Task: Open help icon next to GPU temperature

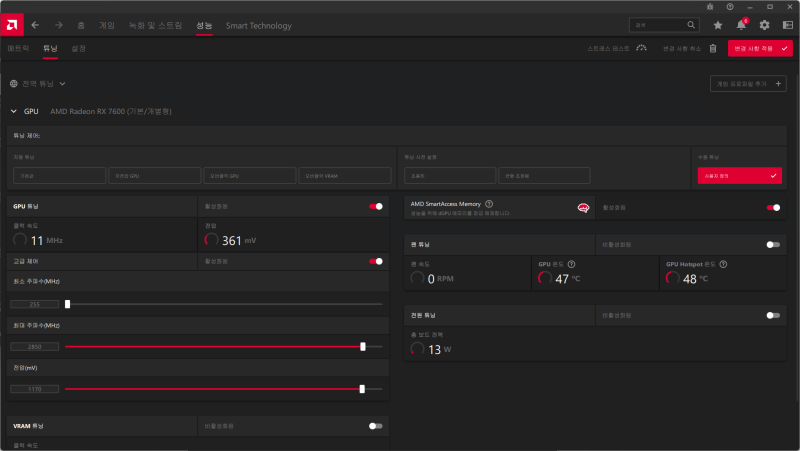Action: tap(571, 264)
